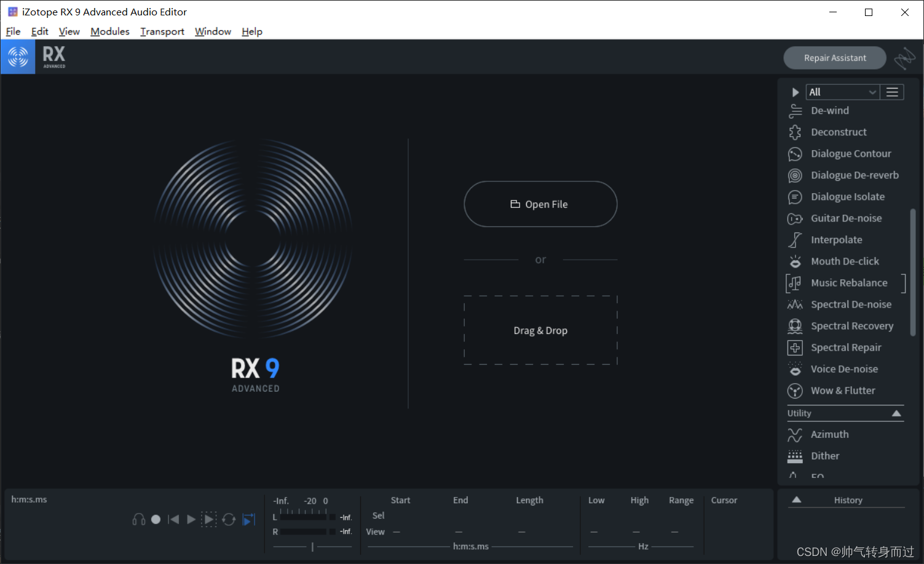Screen dimensions: 924x564
Task: Select Music Rebalance label
Action: coord(849,283)
